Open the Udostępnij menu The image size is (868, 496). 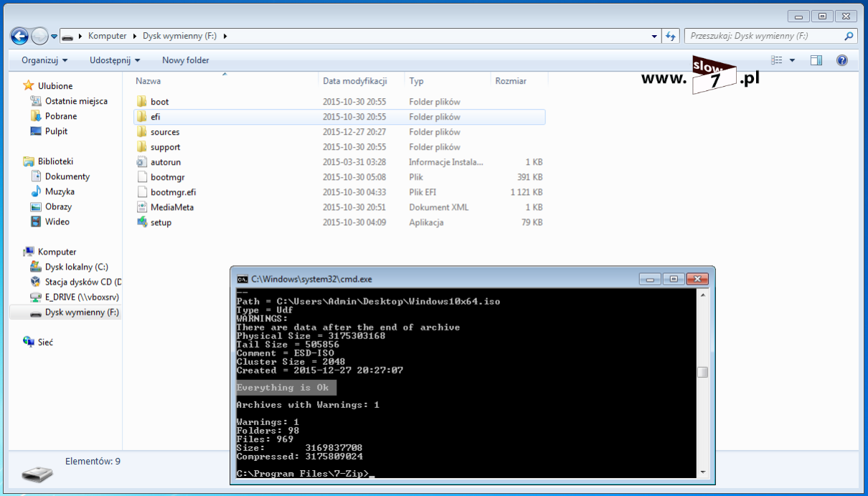[x=115, y=60]
